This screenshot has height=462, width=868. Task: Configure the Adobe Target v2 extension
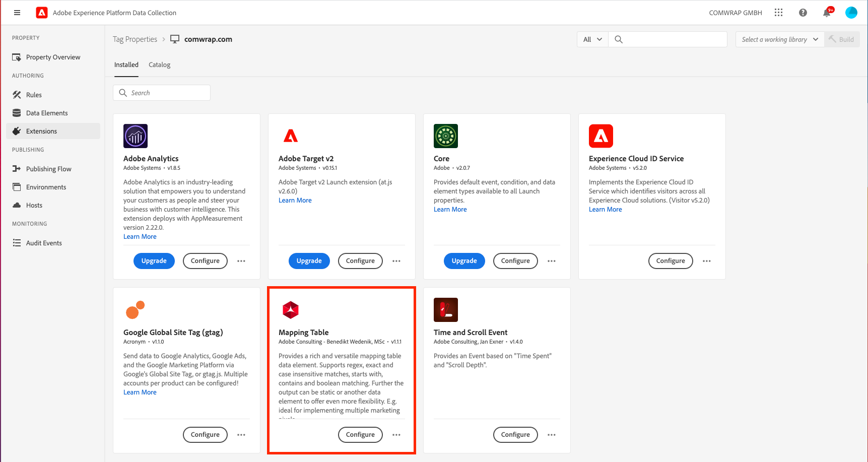tap(360, 261)
